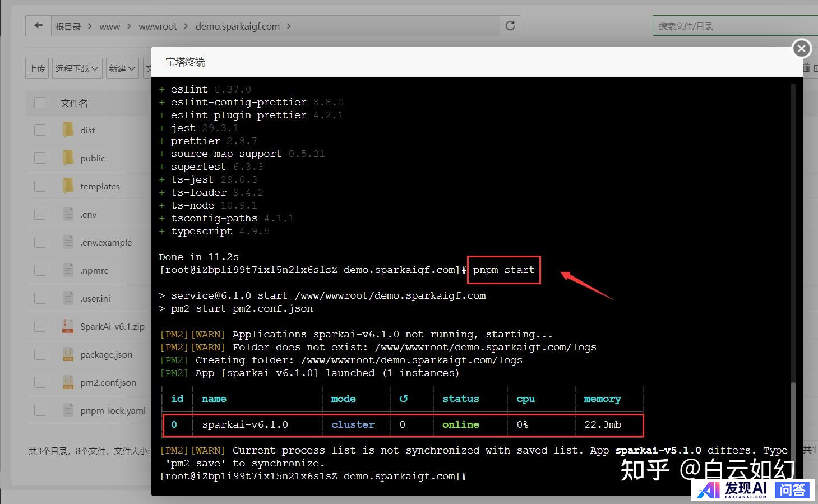Click the dist folder icon
Image resolution: width=818 pixels, height=504 pixels.
click(68, 130)
